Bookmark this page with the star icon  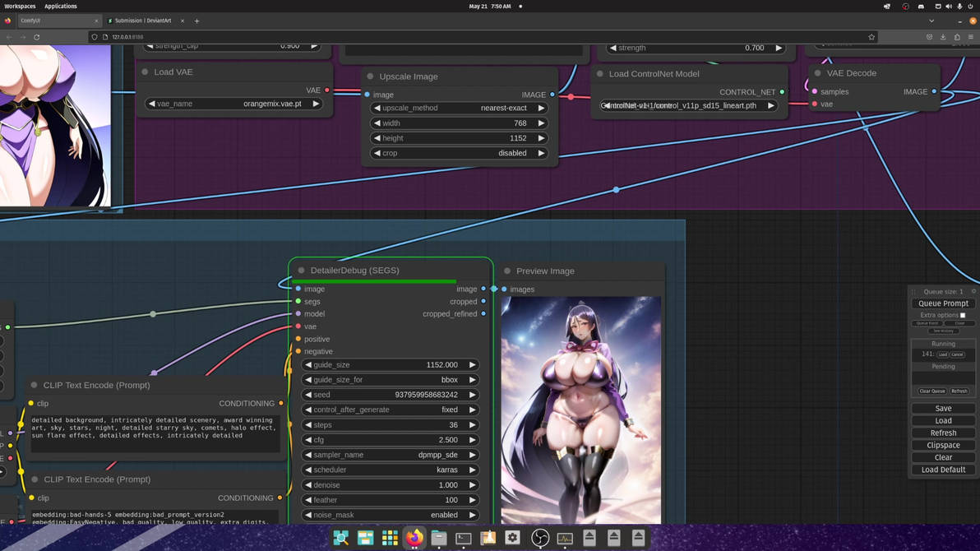pos(871,37)
